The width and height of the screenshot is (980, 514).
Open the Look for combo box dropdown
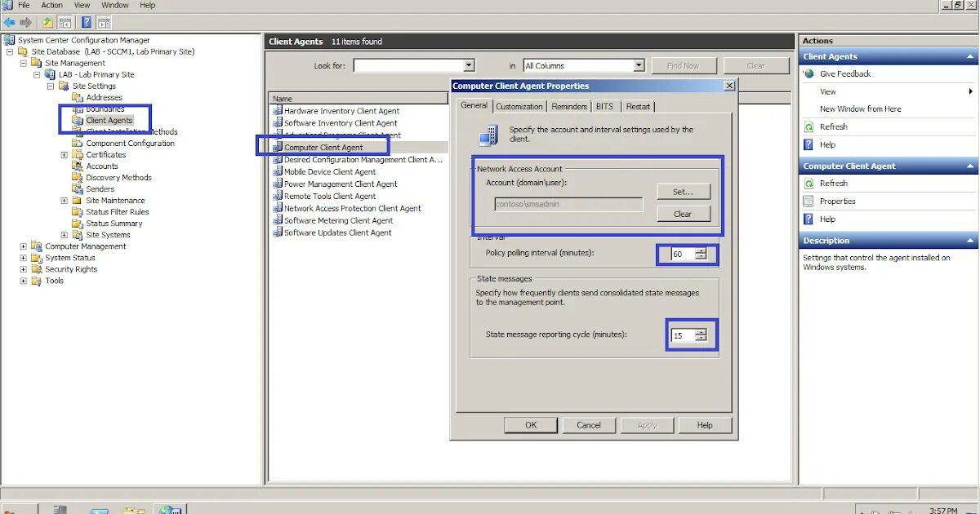(469, 65)
